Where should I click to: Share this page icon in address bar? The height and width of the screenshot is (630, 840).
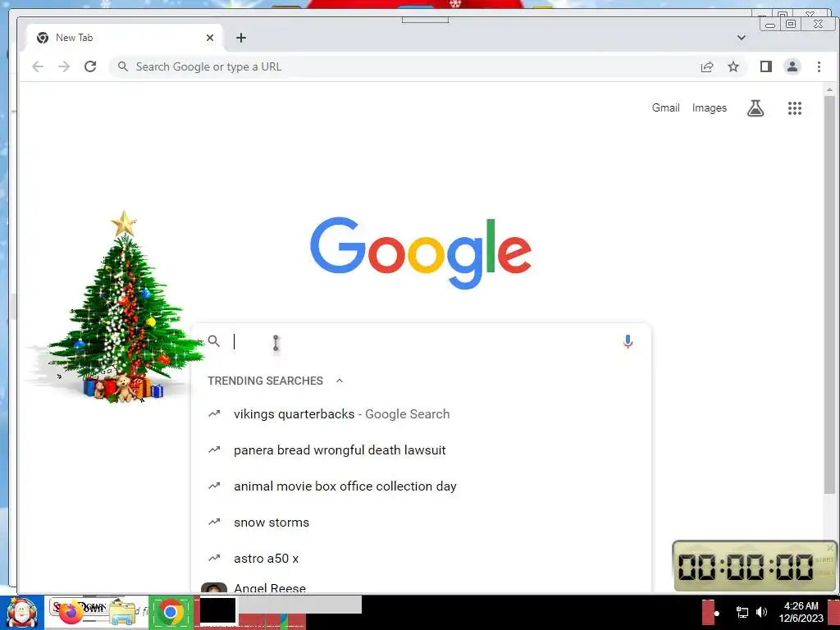707,66
